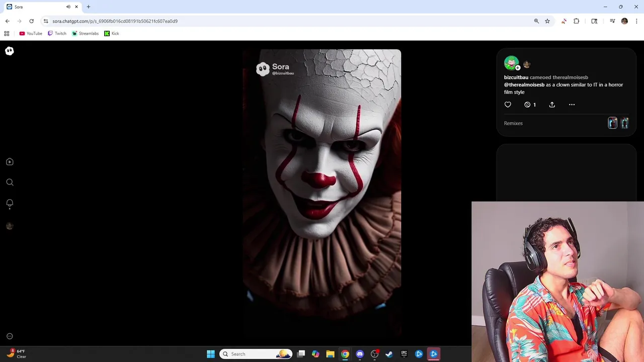Click gray therealmoisesb cameoed name
Image resolution: width=644 pixels, height=362 pixels.
pos(570,77)
